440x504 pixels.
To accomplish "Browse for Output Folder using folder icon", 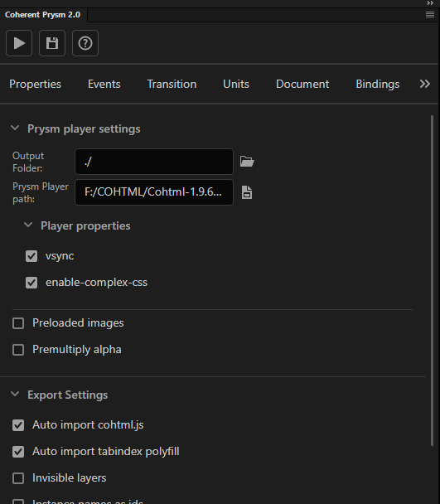I will click(247, 162).
